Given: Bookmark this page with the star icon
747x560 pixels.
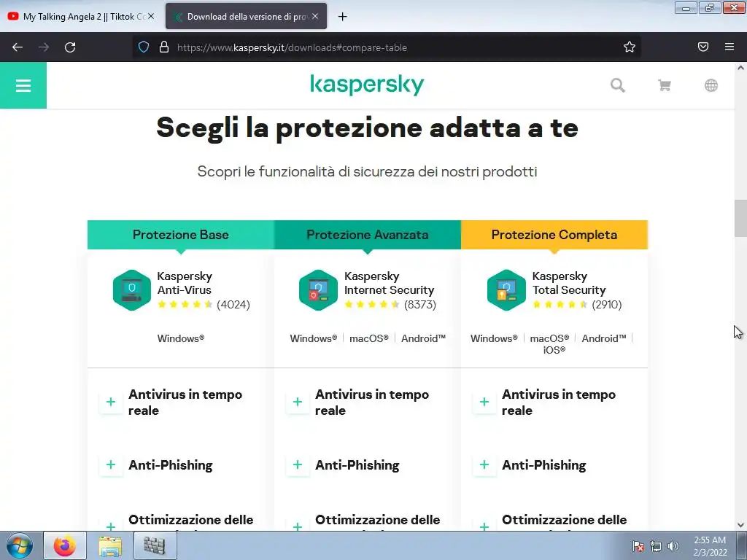Looking at the screenshot, I should 630,47.
